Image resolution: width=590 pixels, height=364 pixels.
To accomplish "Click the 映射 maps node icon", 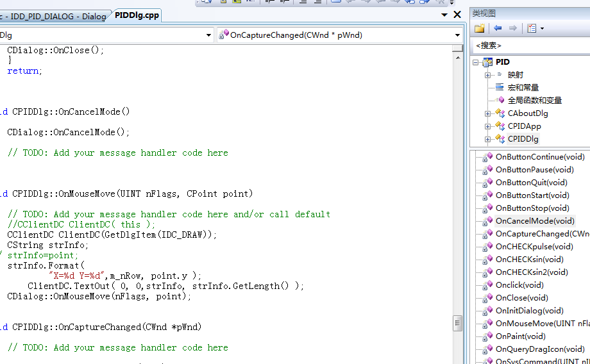I will pyautogui.click(x=500, y=74).
